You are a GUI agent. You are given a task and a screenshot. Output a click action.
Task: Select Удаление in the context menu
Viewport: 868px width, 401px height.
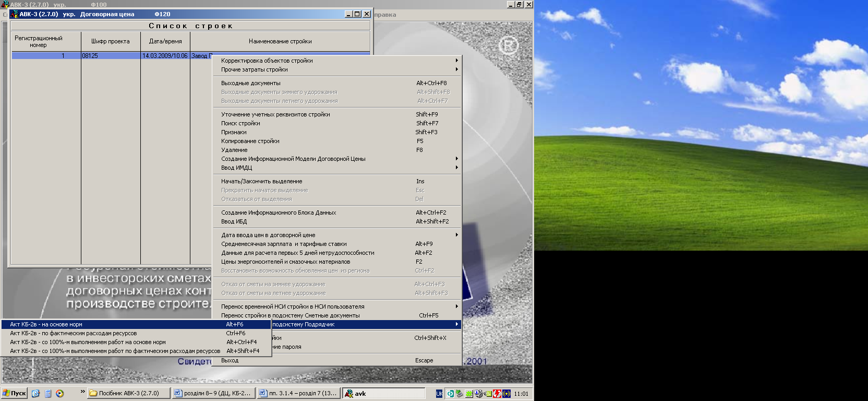coord(337,150)
